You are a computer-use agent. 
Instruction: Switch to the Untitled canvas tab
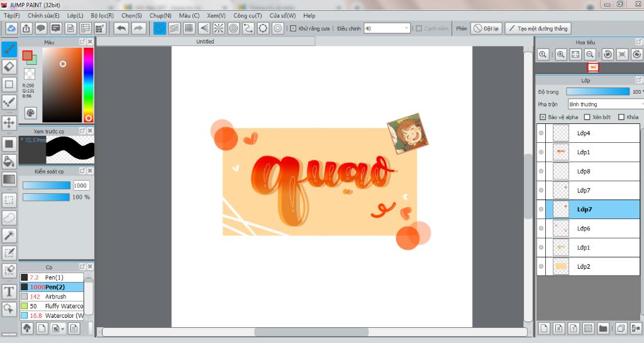pos(206,42)
